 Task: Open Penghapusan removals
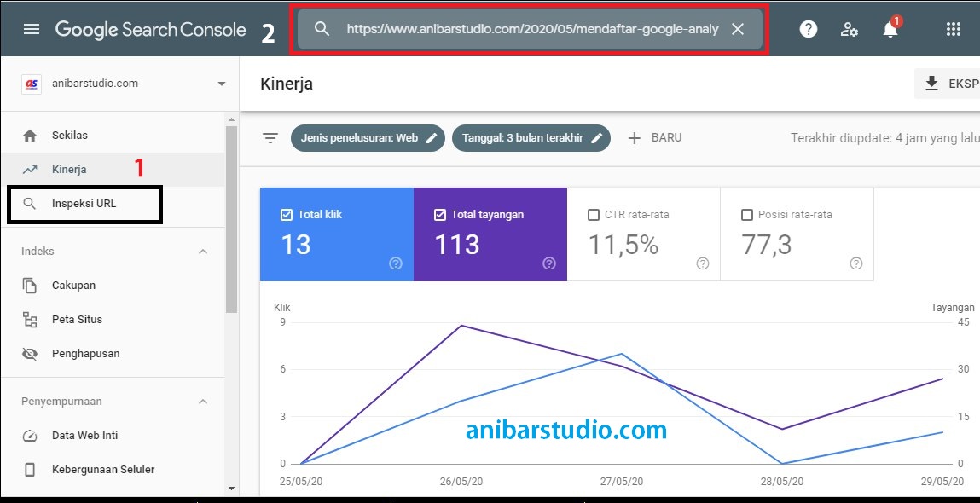(113, 354)
